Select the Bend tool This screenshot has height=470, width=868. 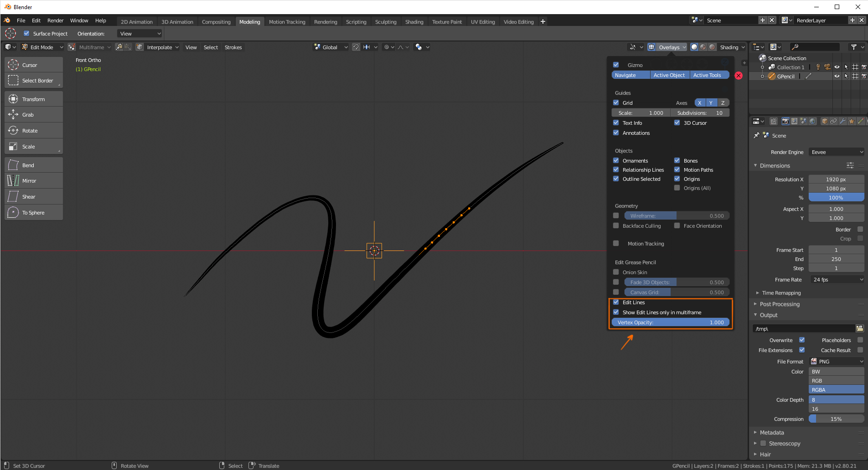(34, 165)
